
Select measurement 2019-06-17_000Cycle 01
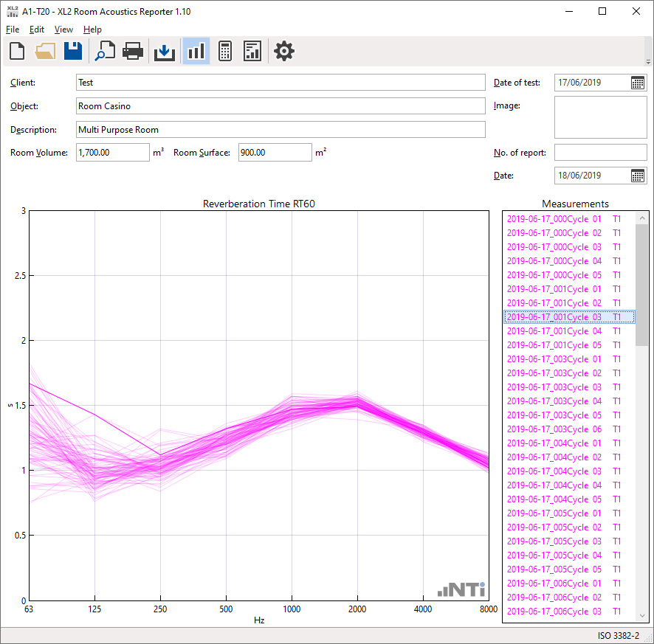[564, 219]
